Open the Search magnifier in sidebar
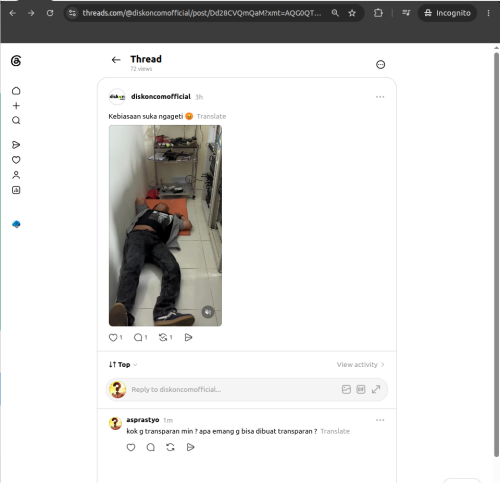This screenshot has height=483, width=500. click(x=16, y=120)
